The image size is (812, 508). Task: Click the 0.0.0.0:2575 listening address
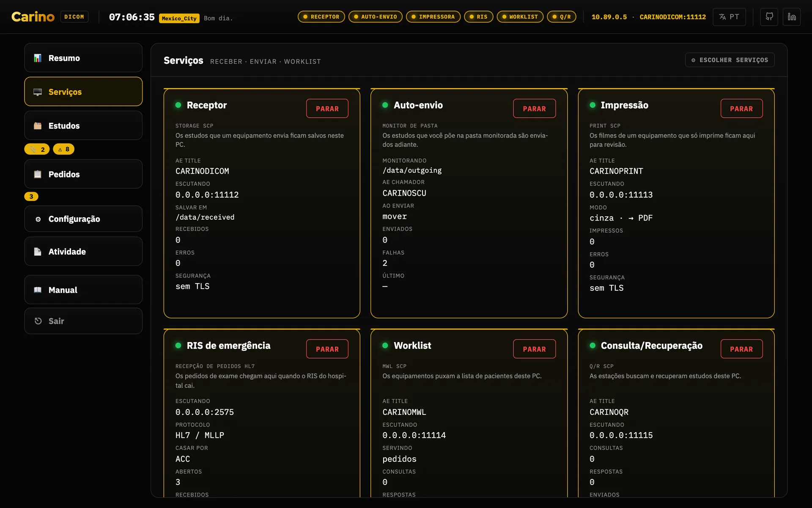(x=205, y=412)
